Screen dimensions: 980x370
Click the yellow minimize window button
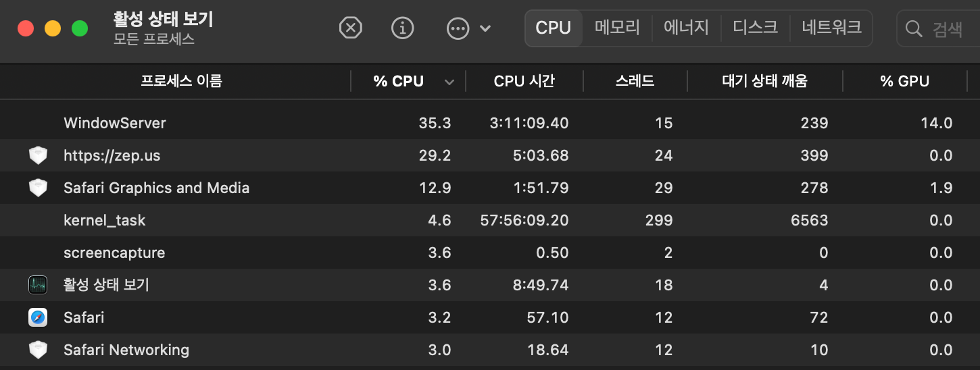pos(53,28)
